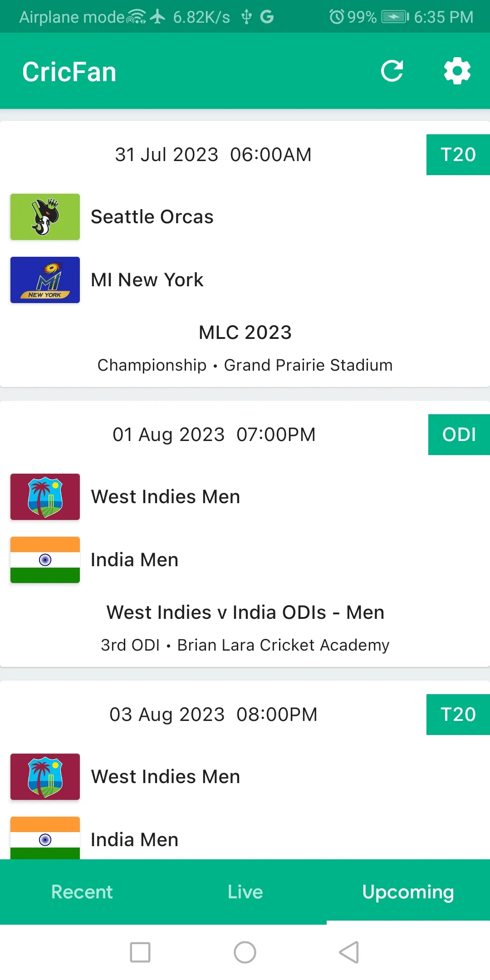
Task: Tap Seattle Orcas team name
Action: pos(152,217)
